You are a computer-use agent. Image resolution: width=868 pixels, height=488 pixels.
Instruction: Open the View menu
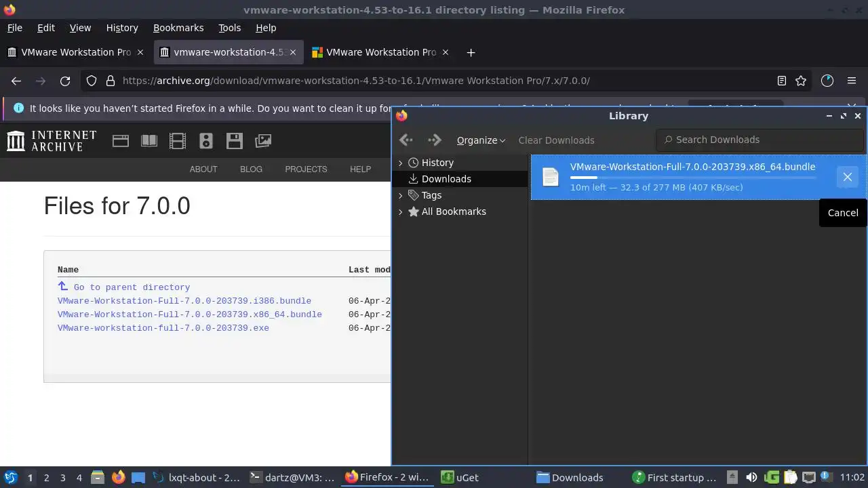[80, 28]
